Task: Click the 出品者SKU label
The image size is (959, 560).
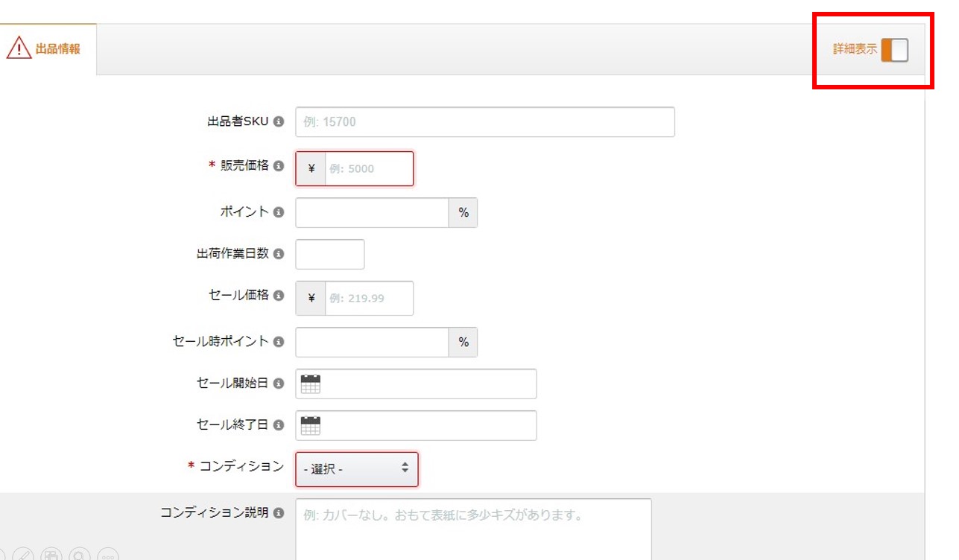Action: pos(238,121)
